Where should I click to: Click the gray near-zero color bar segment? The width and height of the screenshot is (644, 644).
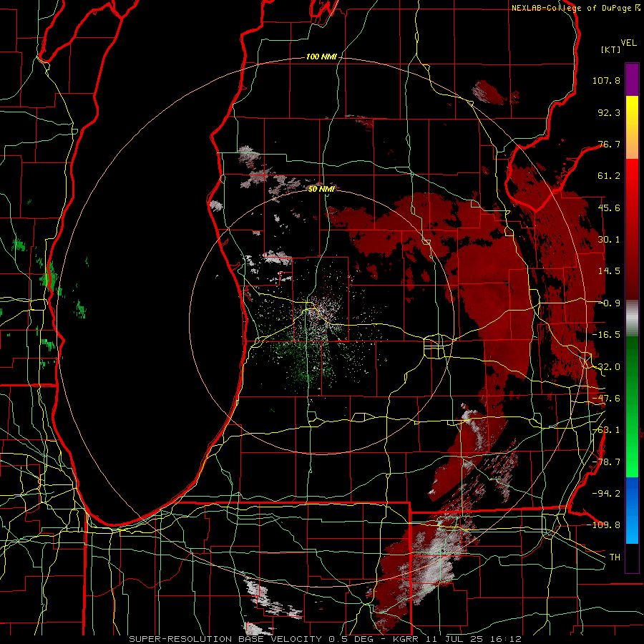tap(632, 318)
